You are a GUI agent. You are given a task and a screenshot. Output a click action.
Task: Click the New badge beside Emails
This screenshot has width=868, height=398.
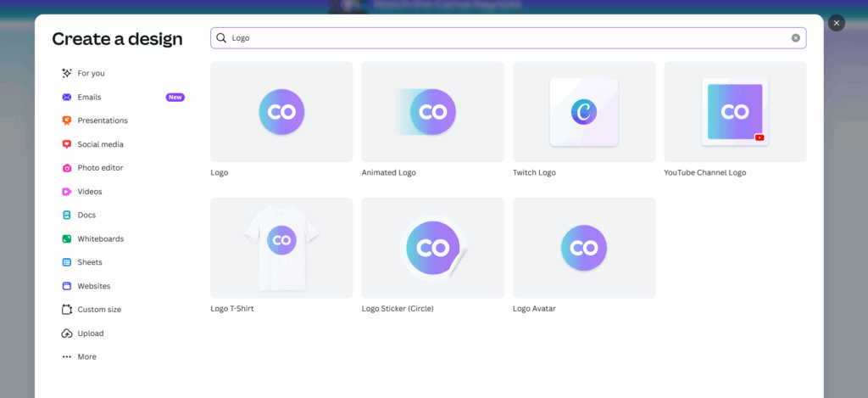[x=175, y=97]
